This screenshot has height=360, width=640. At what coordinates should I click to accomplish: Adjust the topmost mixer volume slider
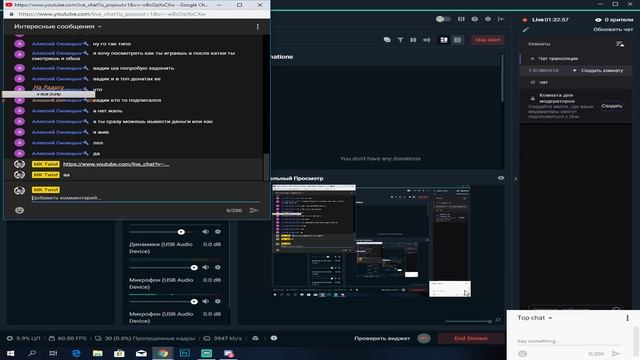click(x=163, y=232)
